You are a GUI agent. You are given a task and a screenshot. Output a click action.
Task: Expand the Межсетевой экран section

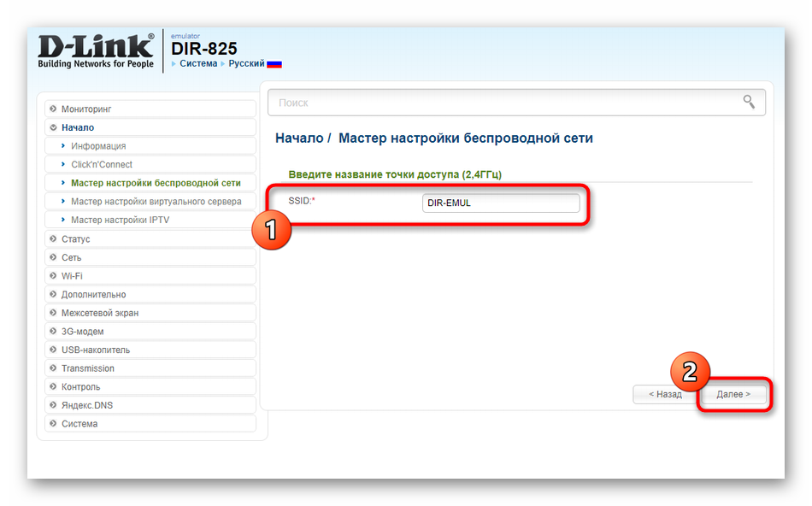[99, 313]
